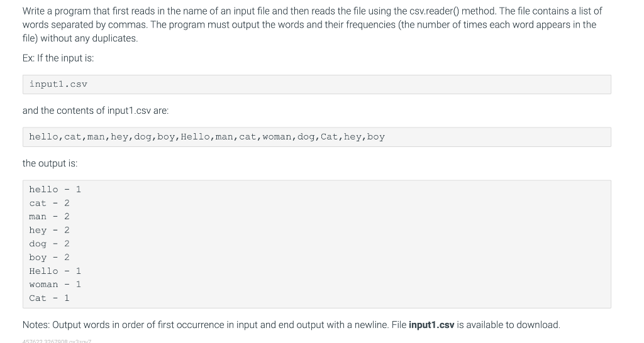Click the small gray ID text at bottom
The image size is (644, 343).
(57, 341)
